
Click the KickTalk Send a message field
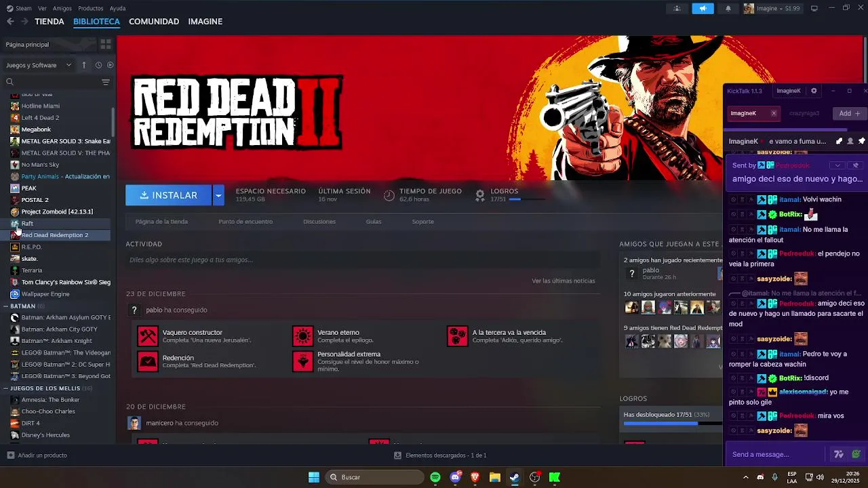776,454
